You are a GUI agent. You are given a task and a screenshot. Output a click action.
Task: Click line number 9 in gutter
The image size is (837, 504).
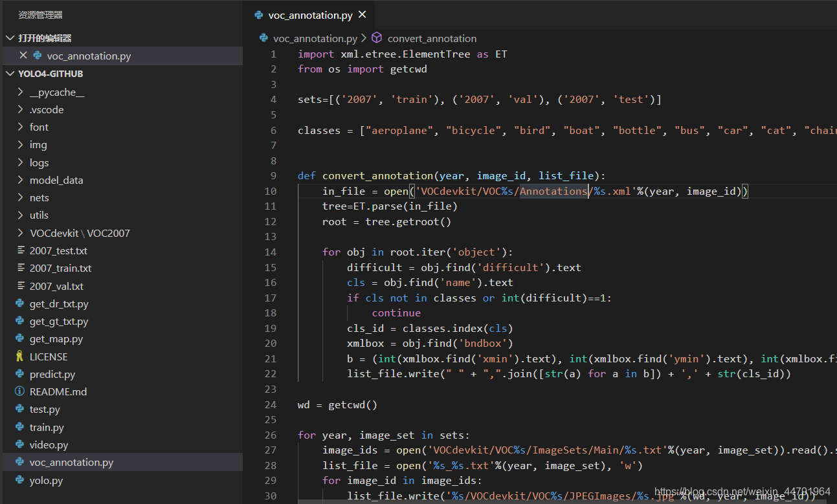[274, 175]
